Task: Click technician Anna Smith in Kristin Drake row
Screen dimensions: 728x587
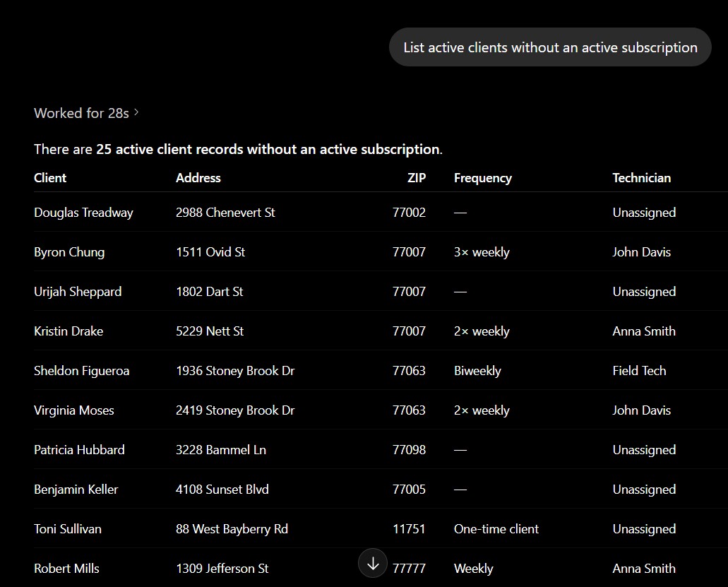Action: [644, 331]
